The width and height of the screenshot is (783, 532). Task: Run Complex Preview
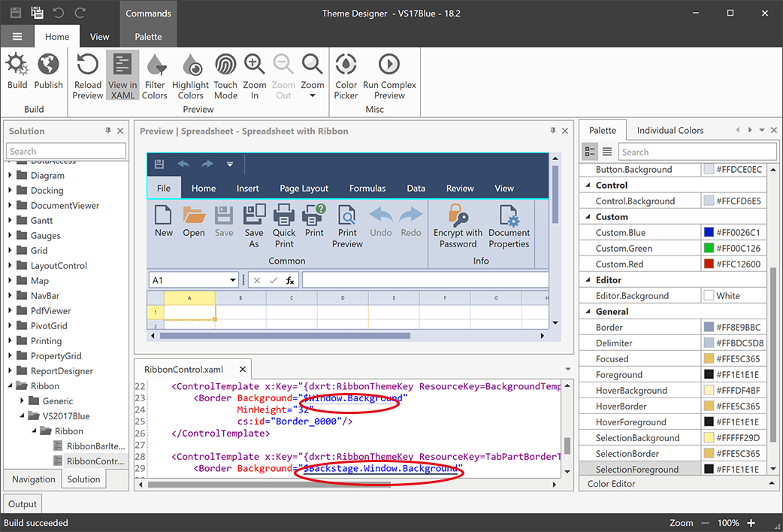388,73
